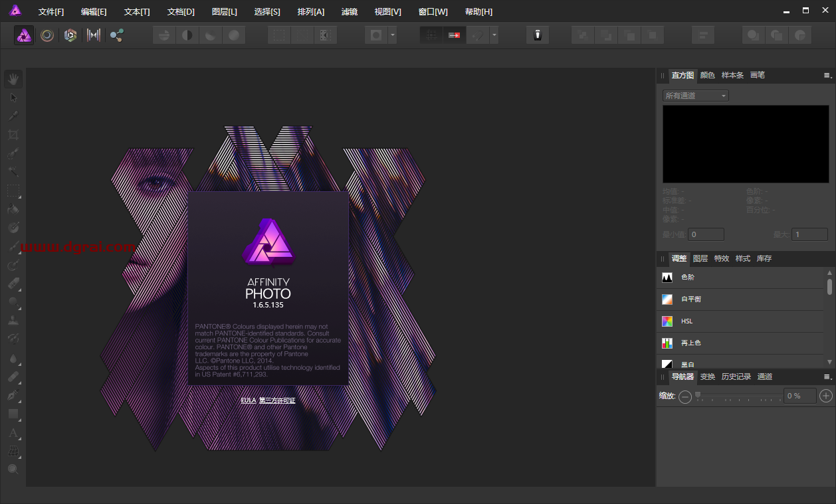Select the Healing bandage tool

pos(13,377)
